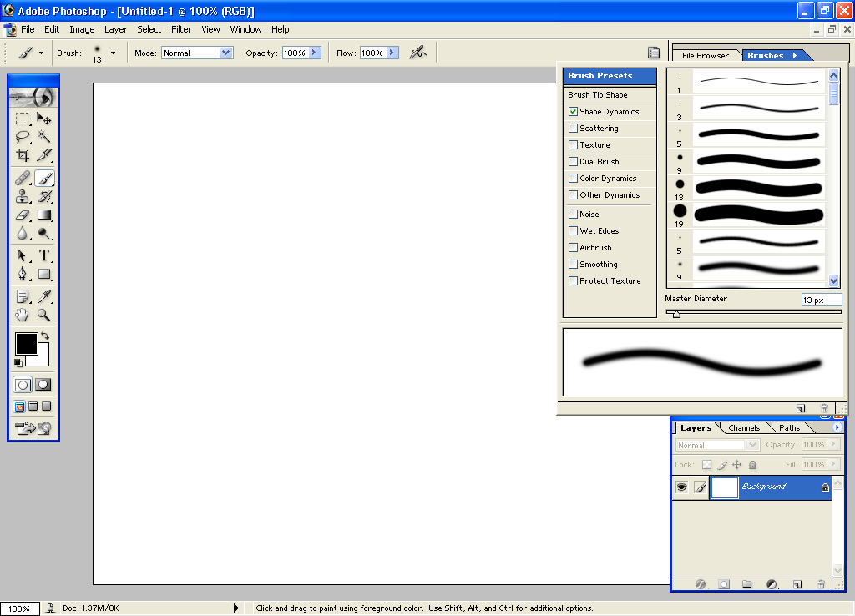The height and width of the screenshot is (616, 855).
Task: Select the Lasso tool
Action: point(23,136)
